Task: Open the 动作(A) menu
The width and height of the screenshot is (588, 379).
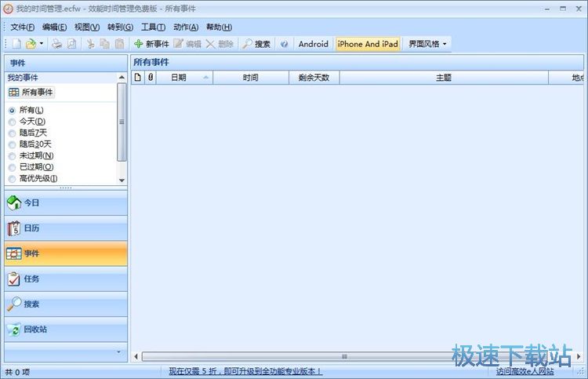Action: [186, 27]
